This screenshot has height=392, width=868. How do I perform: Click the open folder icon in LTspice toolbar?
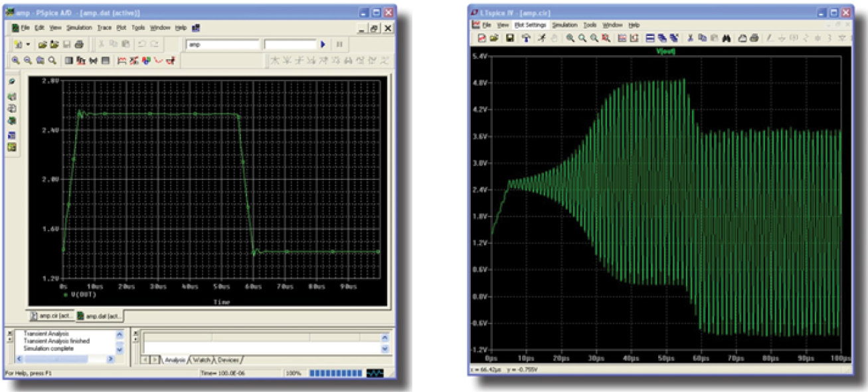tap(494, 38)
